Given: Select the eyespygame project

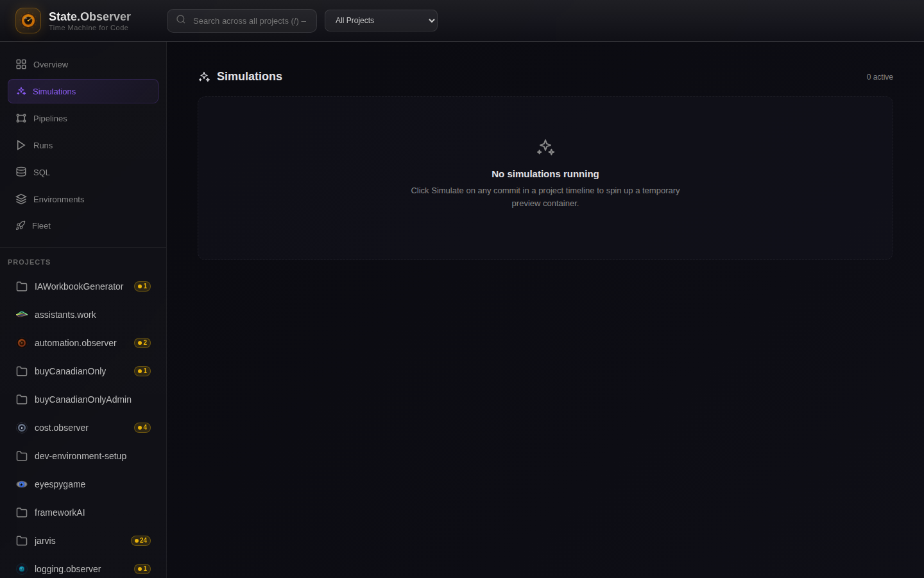Looking at the screenshot, I should [83, 484].
